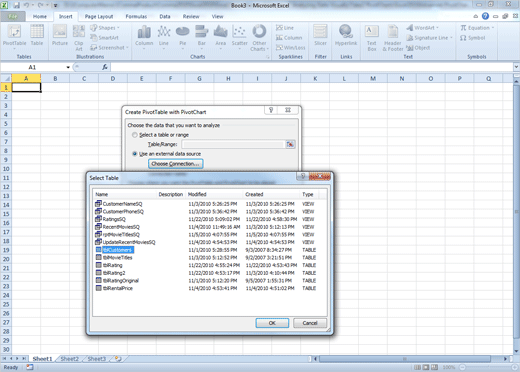520x372 pixels.
Task: Open the Screenshot dropdown
Action: (109, 48)
